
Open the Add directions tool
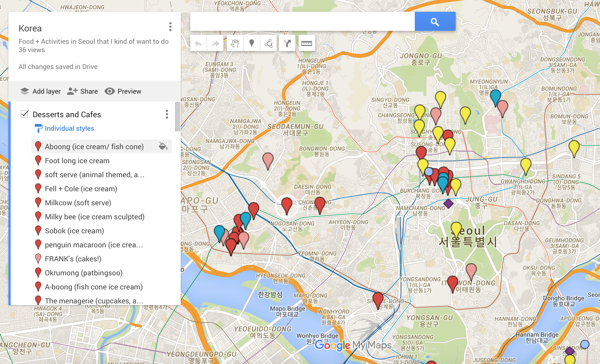287,43
